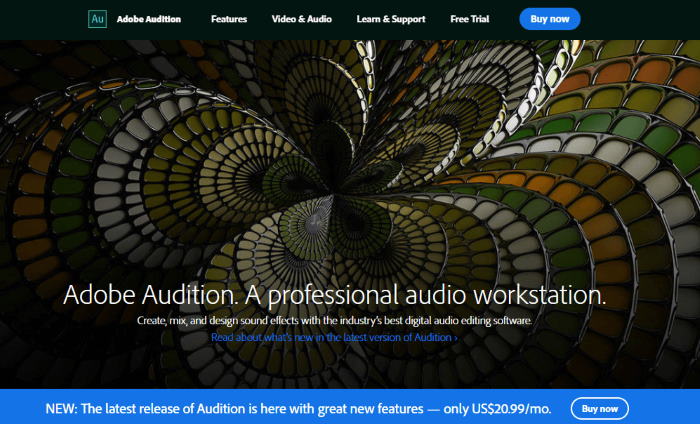Click the Buy now button in the blue banner
This screenshot has width=700, height=424.
(600, 409)
